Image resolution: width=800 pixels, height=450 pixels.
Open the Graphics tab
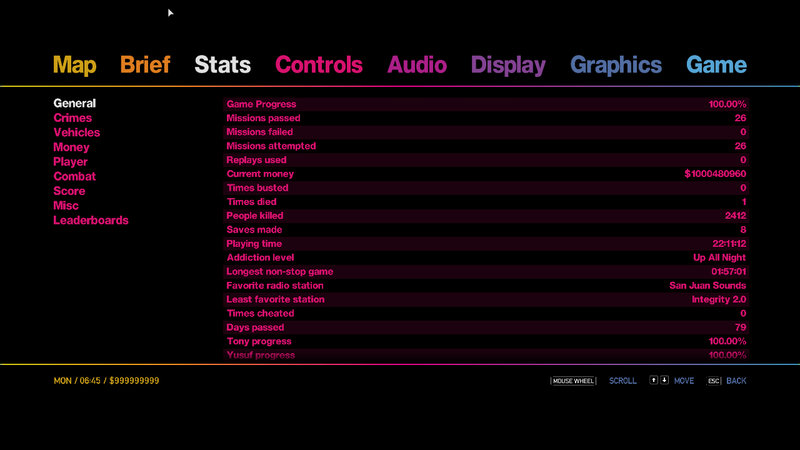(616, 65)
